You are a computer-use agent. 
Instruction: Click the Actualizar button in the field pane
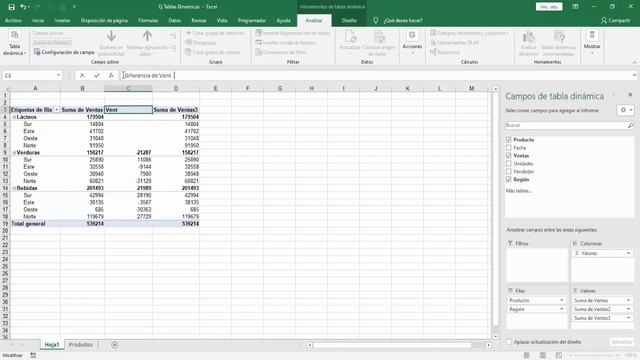coord(622,342)
